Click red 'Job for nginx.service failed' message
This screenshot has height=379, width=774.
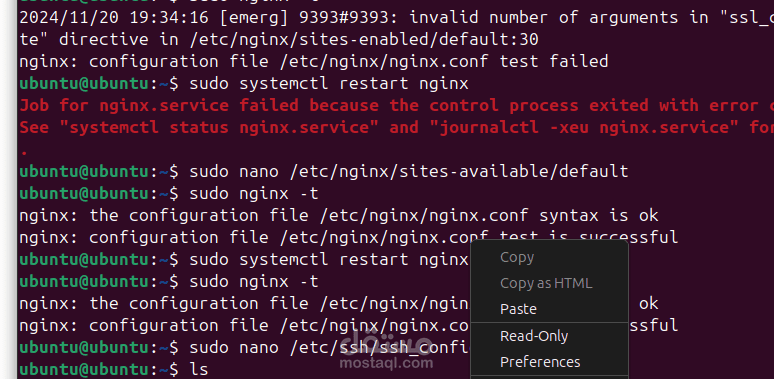click(396, 106)
